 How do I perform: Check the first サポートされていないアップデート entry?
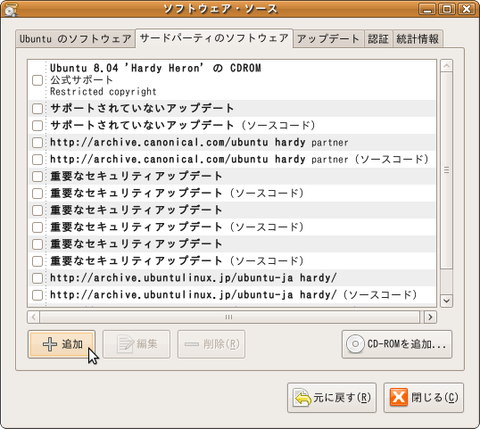pos(37,108)
